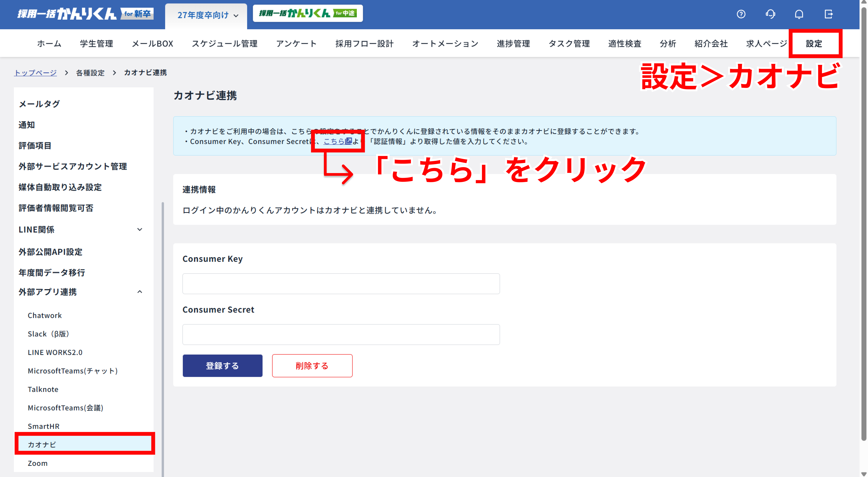
Task: Select Chatwork in the sidebar
Action: [44, 315]
